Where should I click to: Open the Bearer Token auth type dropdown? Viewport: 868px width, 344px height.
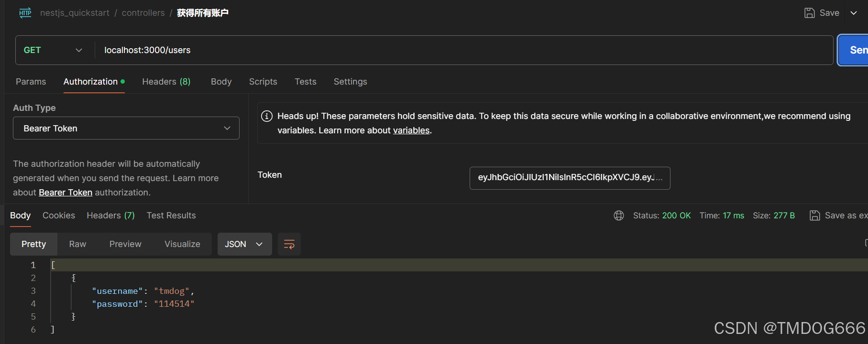(x=126, y=128)
